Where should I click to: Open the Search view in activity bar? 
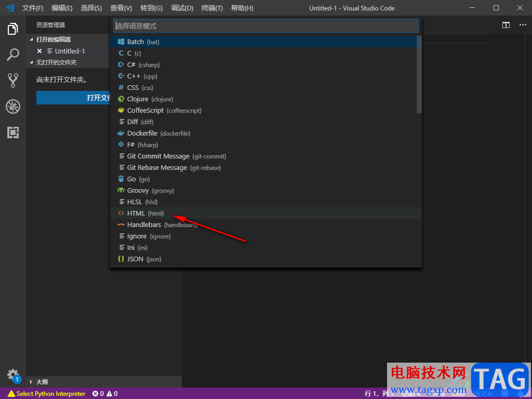[x=13, y=54]
